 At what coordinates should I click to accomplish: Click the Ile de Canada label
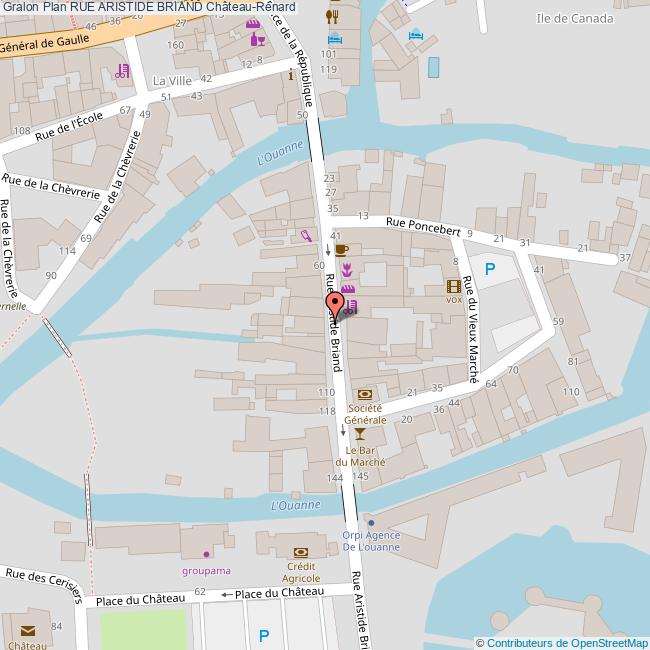(575, 19)
